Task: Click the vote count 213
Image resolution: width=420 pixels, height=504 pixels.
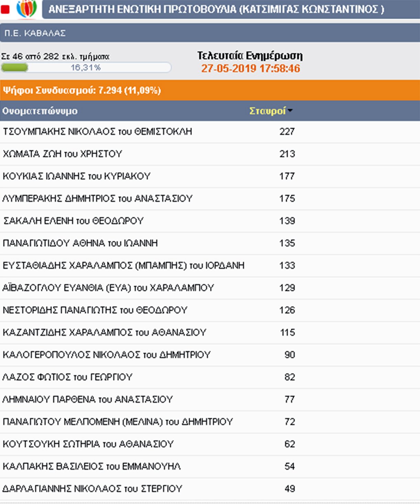Action: [287, 154]
